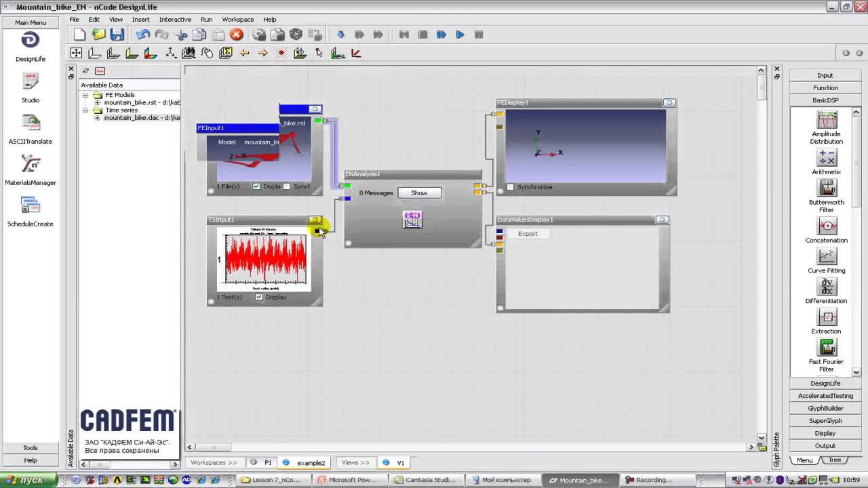The height and width of the screenshot is (488, 868).
Task: Click the Open folder toolbar icon
Action: [x=99, y=35]
